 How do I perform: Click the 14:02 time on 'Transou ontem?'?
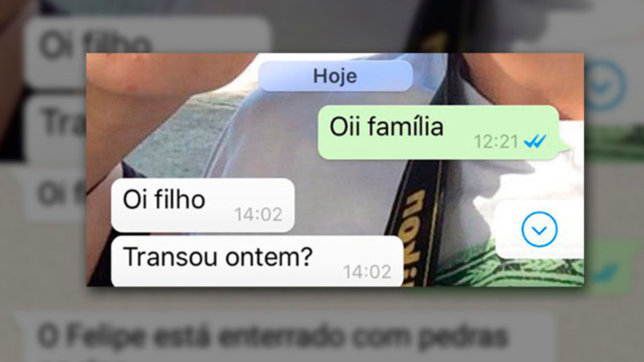pyautogui.click(x=367, y=272)
